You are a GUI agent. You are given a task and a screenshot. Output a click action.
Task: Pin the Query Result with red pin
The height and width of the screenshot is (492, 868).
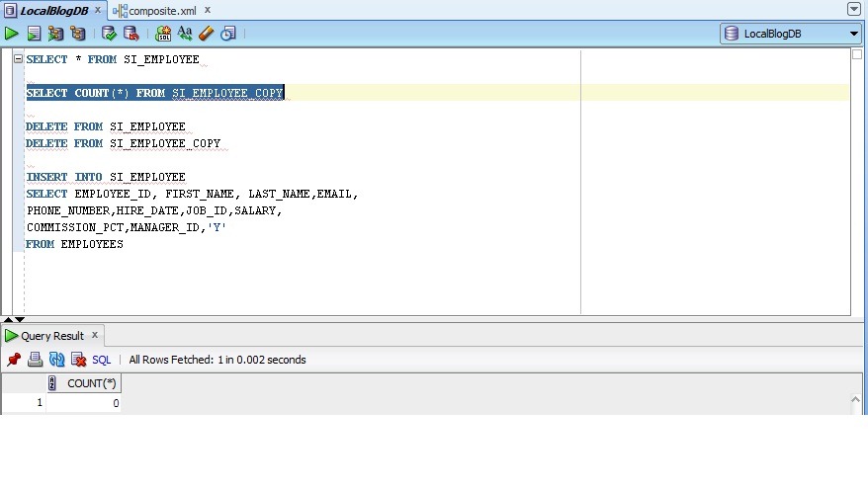pyautogui.click(x=14, y=360)
